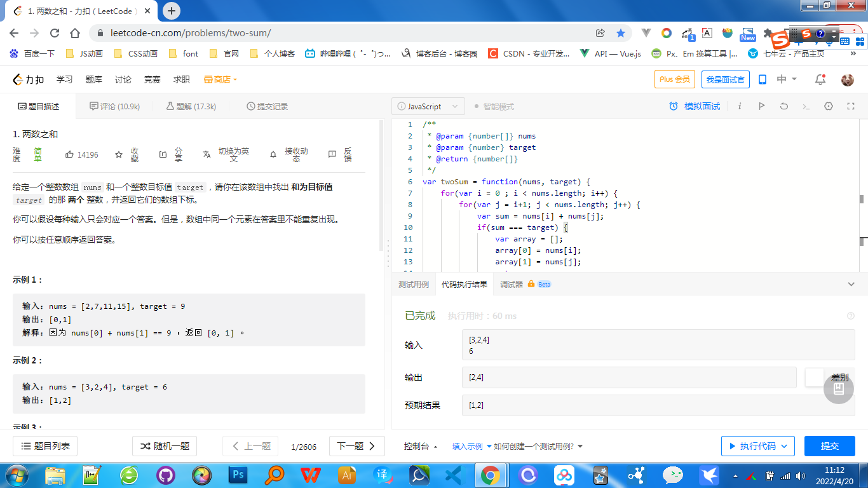Click the LeetCode 力扣 logo

pos(29,79)
